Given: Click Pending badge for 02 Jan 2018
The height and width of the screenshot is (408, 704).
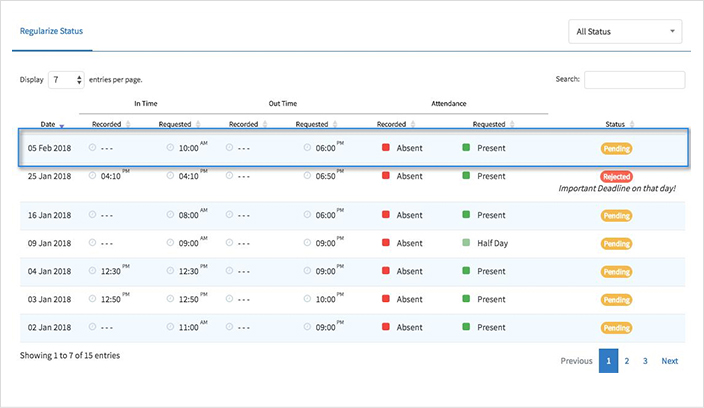Looking at the screenshot, I should point(616,328).
